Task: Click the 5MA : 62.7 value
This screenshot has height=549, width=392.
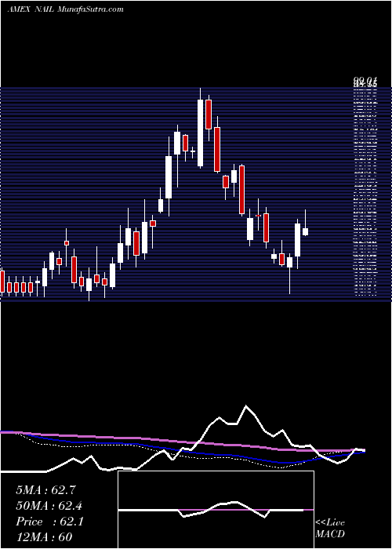Action: [45, 490]
